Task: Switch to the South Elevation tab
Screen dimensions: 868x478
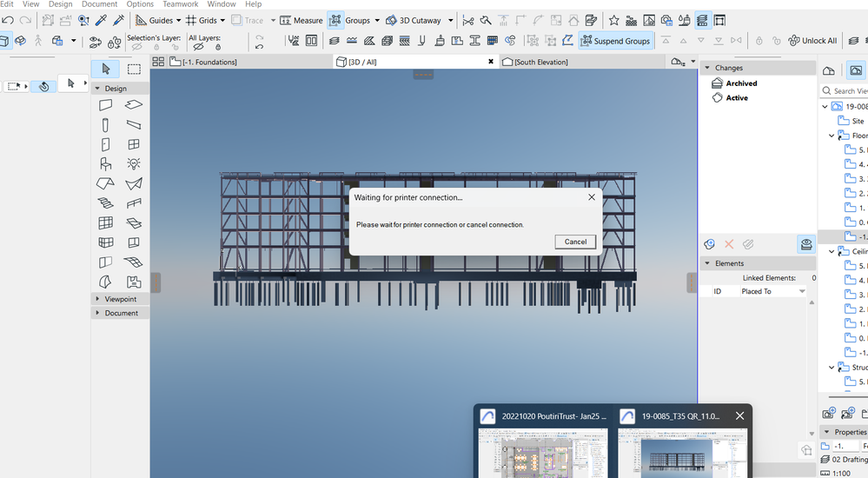Action: click(x=540, y=62)
